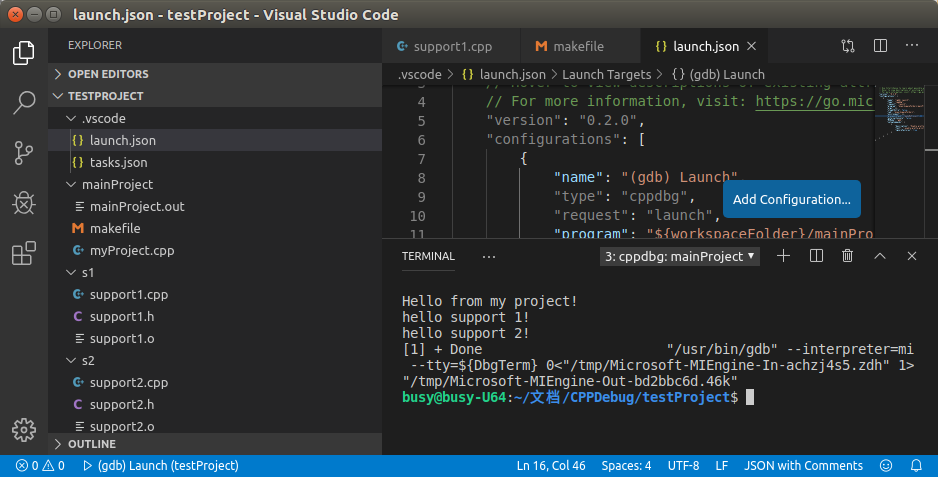
Task: Open makefile in explorer tree
Action: (x=215, y=229)
